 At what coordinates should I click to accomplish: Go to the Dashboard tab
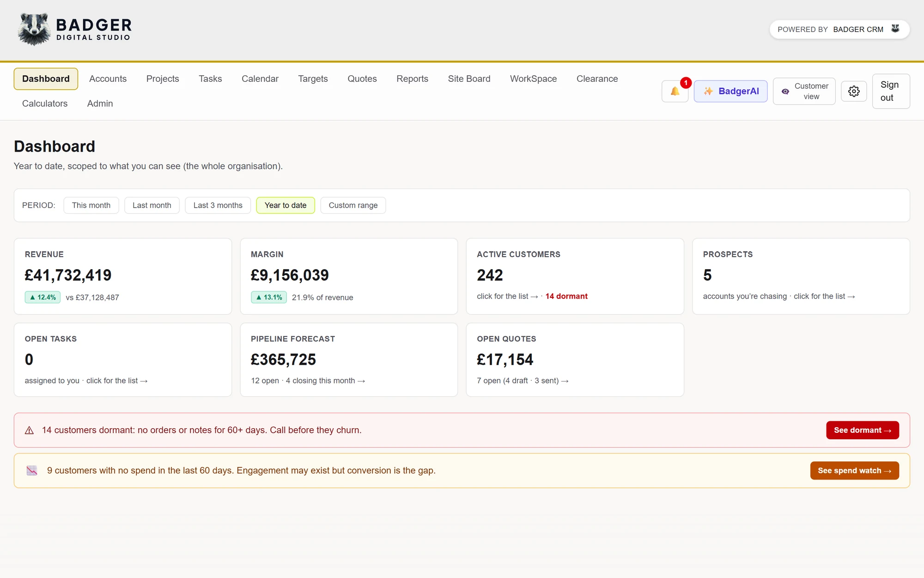click(46, 79)
